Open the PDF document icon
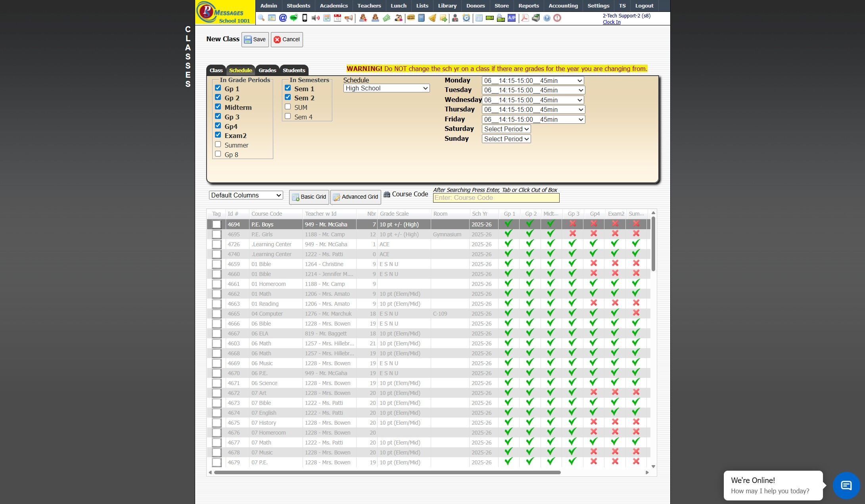Image resolution: width=865 pixels, height=504 pixels. click(525, 18)
